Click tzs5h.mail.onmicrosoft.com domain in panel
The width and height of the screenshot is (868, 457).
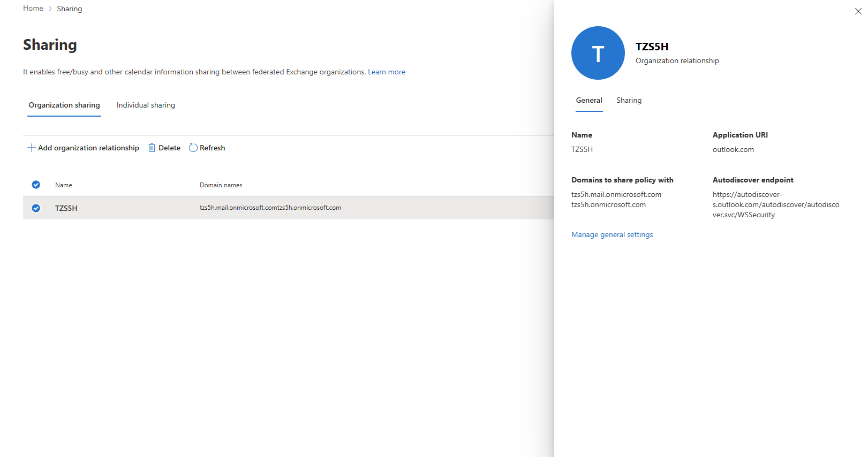pyautogui.click(x=616, y=194)
